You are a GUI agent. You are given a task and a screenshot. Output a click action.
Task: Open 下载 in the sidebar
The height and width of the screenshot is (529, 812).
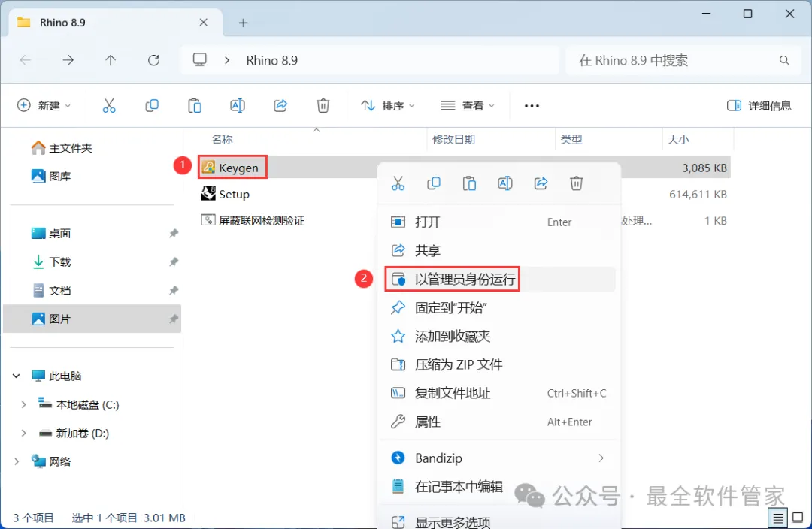[x=51, y=262]
